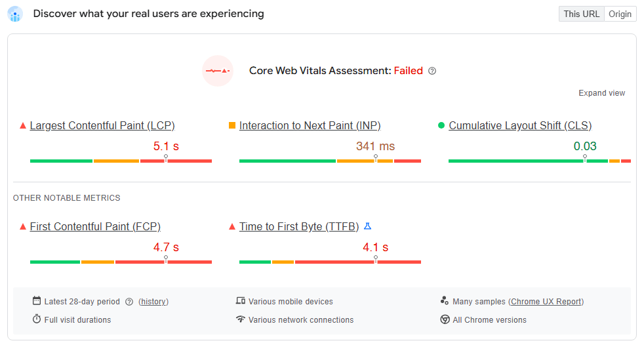
Task: Open the Chrome UX Report link
Action: coord(546,302)
